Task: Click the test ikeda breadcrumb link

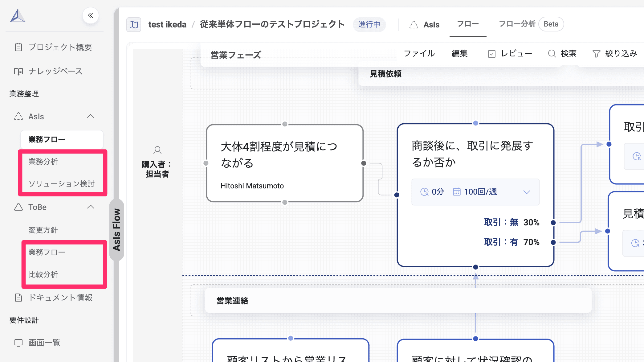Action: coord(167,24)
